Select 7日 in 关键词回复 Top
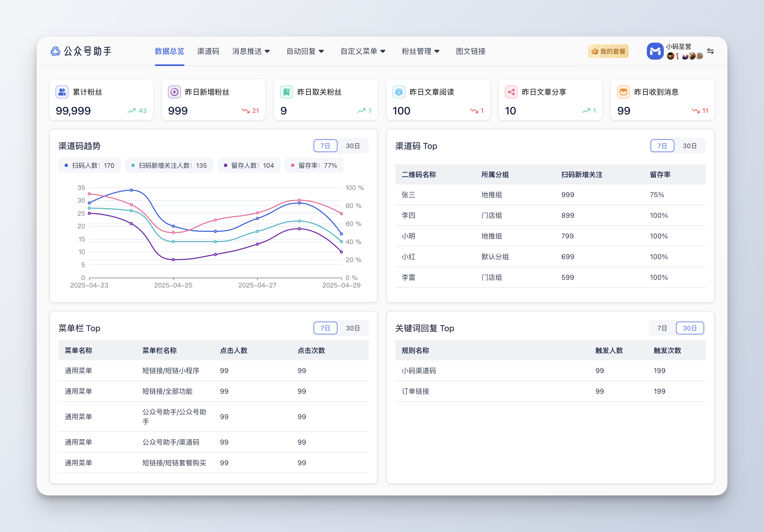 click(x=662, y=328)
